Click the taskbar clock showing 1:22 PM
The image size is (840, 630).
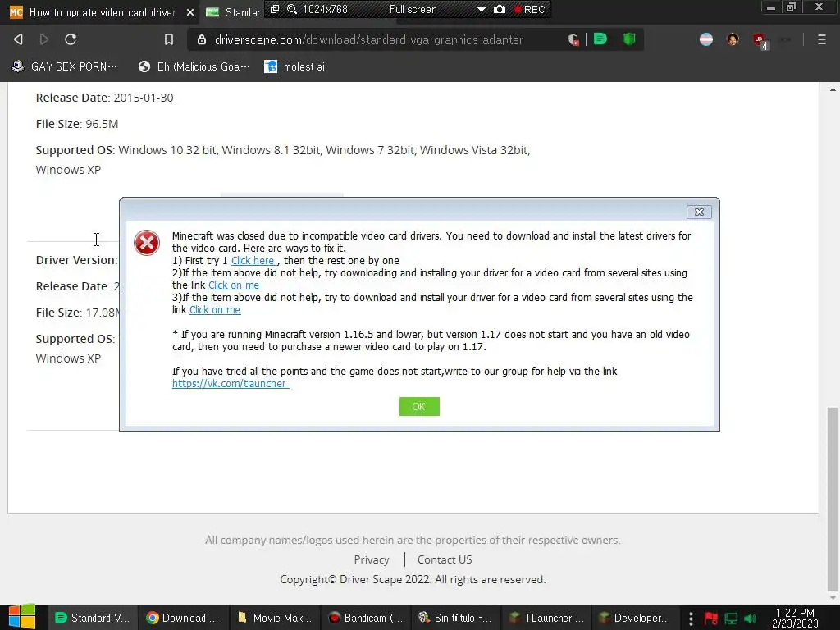795,618
